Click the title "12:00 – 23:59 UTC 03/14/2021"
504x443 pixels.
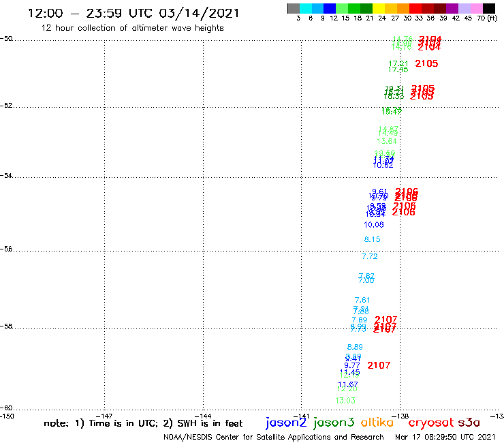(x=133, y=14)
